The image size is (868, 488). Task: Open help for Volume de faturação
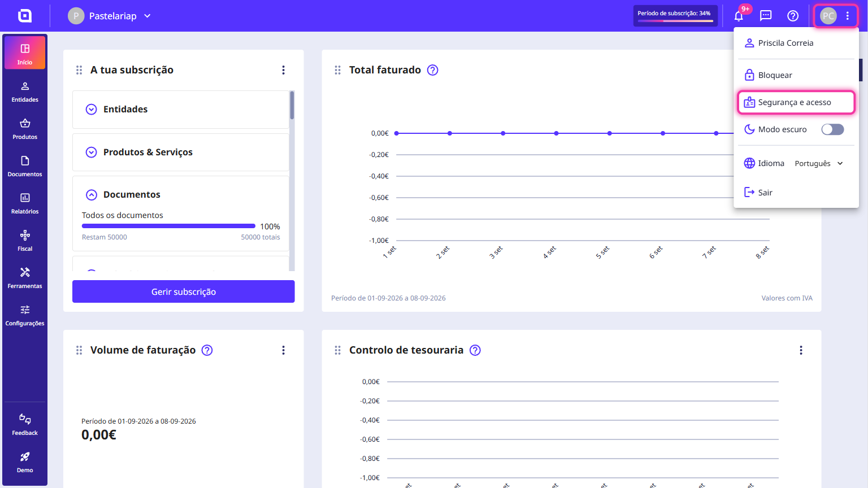coord(207,350)
